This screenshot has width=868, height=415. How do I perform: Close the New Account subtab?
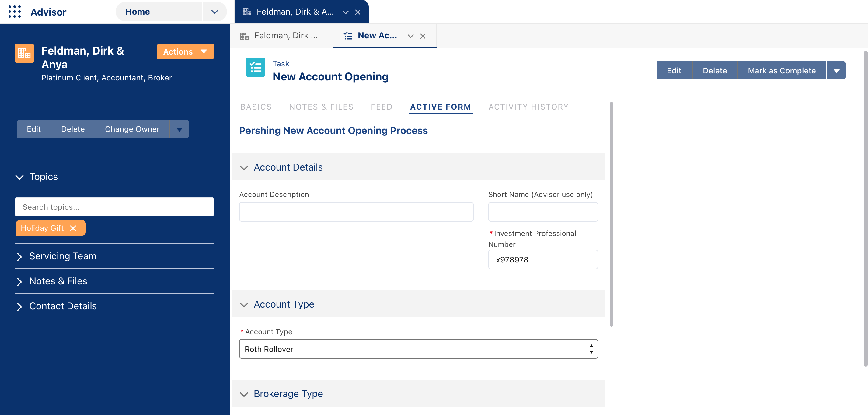(423, 36)
